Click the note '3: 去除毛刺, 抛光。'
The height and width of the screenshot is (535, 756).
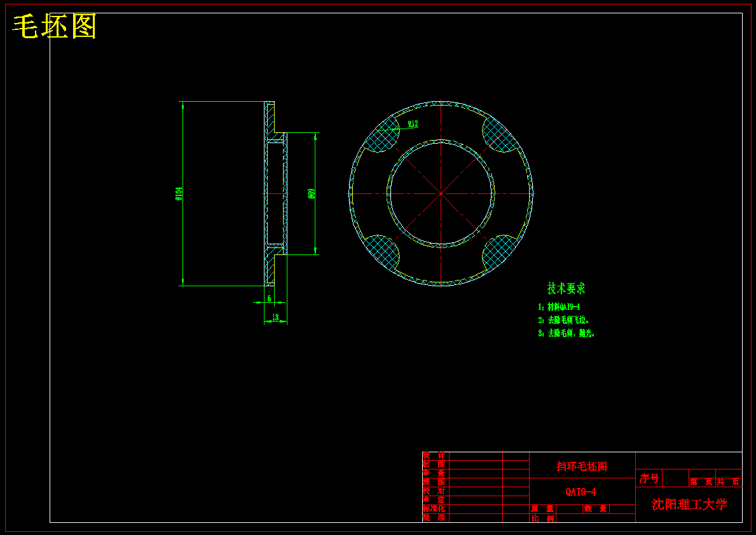567,333
